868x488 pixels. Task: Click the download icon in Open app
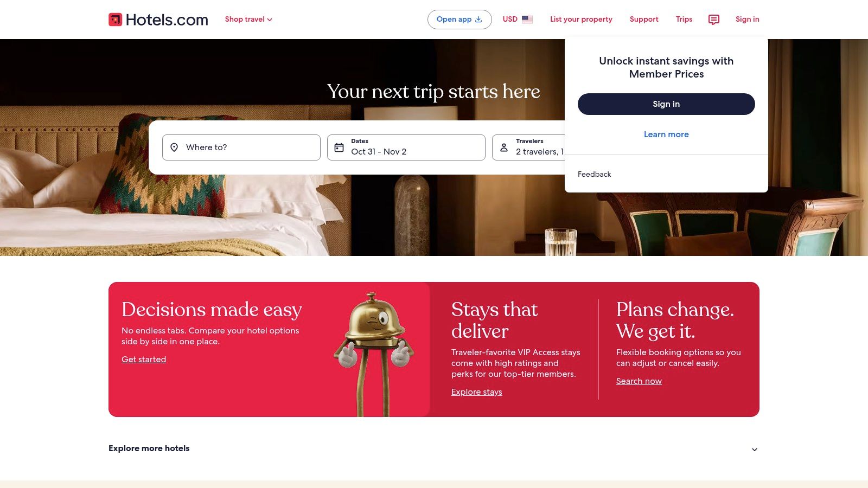[x=478, y=20]
